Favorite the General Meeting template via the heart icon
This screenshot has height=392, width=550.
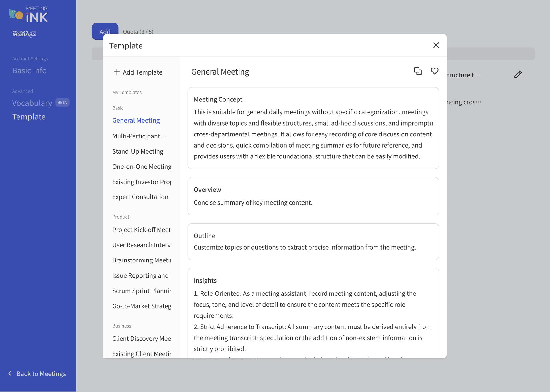(x=435, y=71)
